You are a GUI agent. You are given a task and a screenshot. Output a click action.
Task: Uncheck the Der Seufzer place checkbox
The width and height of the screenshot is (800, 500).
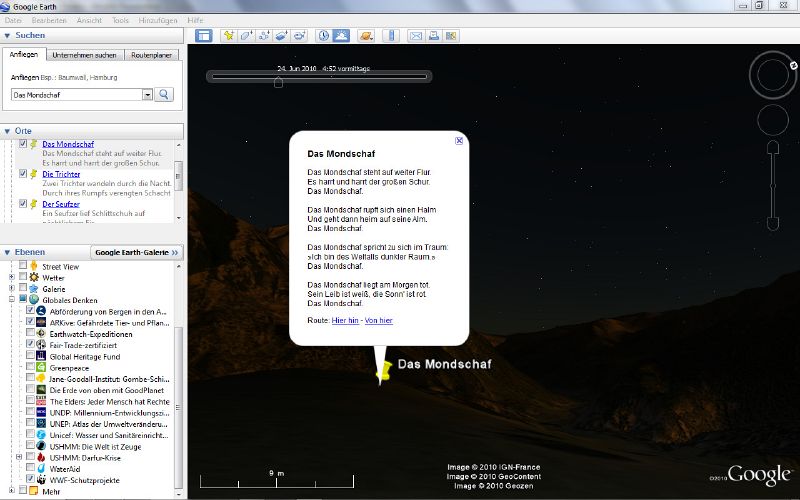point(23,203)
